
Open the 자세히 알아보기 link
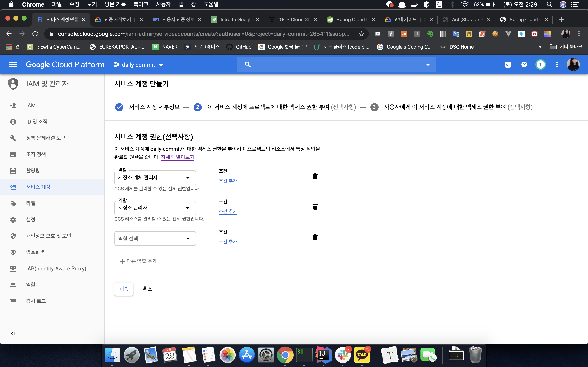click(x=177, y=157)
